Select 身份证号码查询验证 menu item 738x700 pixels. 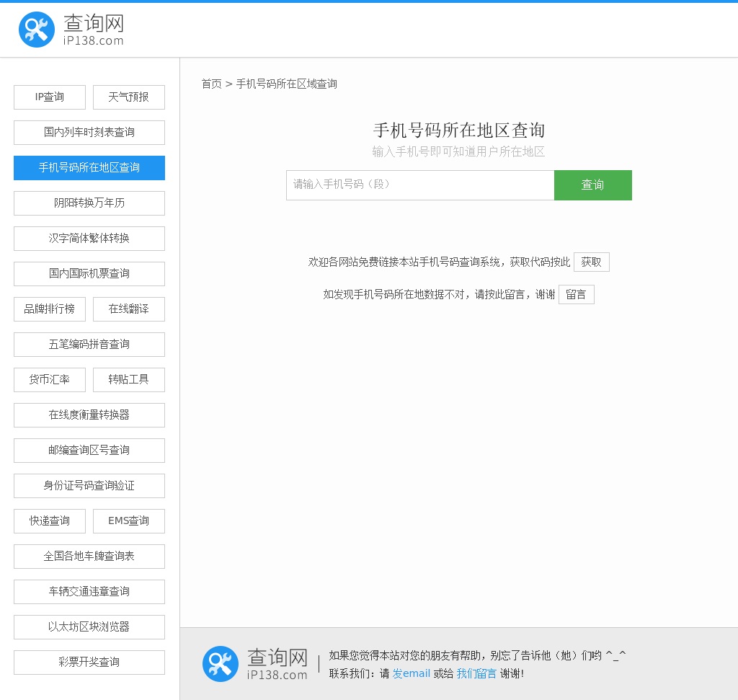click(89, 486)
